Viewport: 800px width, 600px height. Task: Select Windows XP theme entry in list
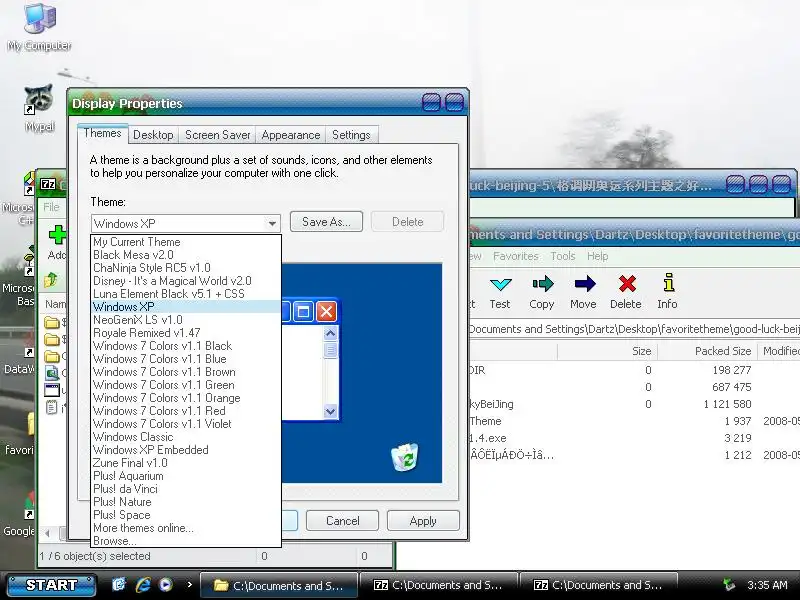pyautogui.click(x=186, y=307)
